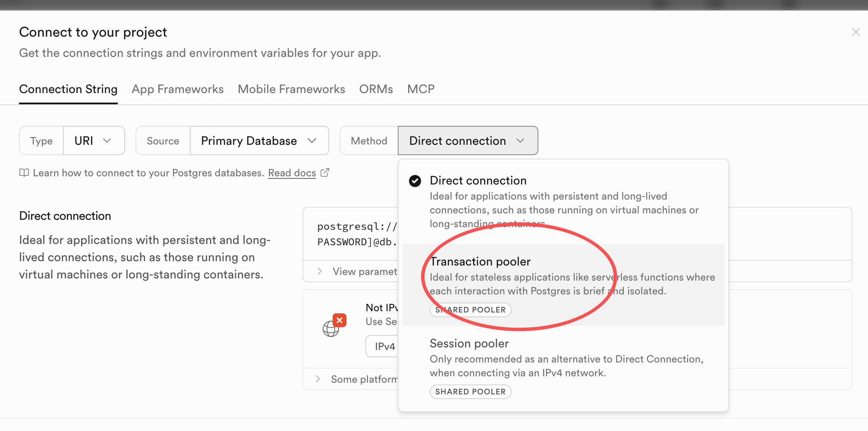Click the IPv4 button

(x=384, y=346)
